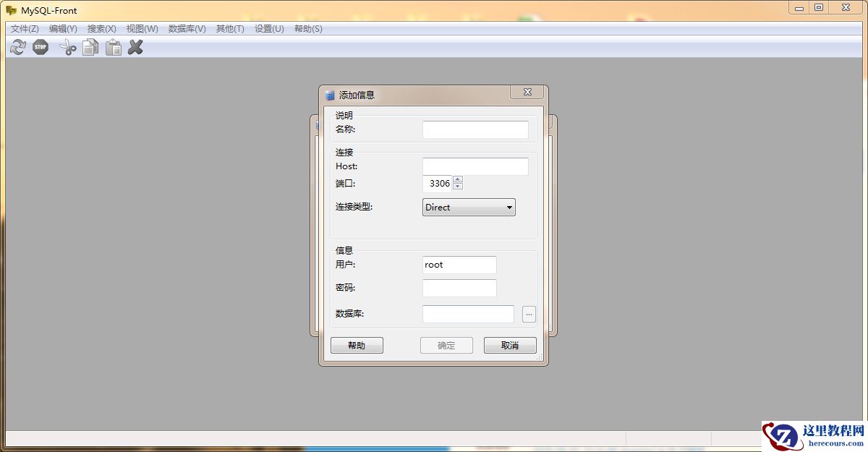
Task: Click the Delete X toolbar icon
Action: click(x=135, y=47)
